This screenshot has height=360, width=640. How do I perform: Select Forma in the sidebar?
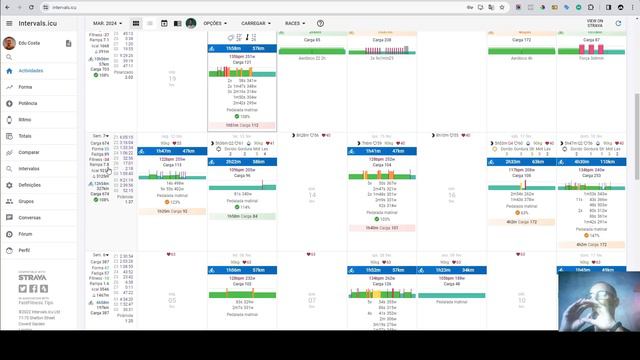coord(25,87)
